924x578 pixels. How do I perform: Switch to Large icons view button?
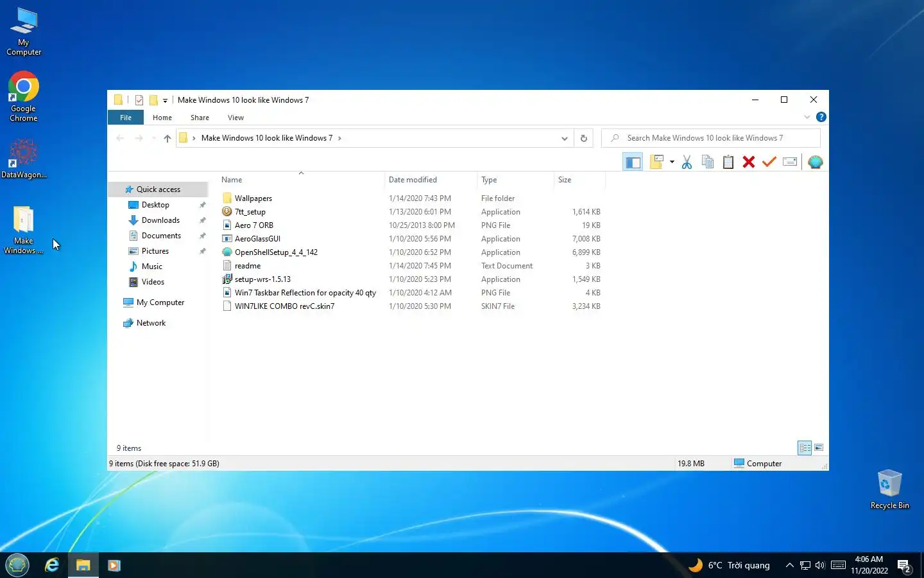coord(819,448)
